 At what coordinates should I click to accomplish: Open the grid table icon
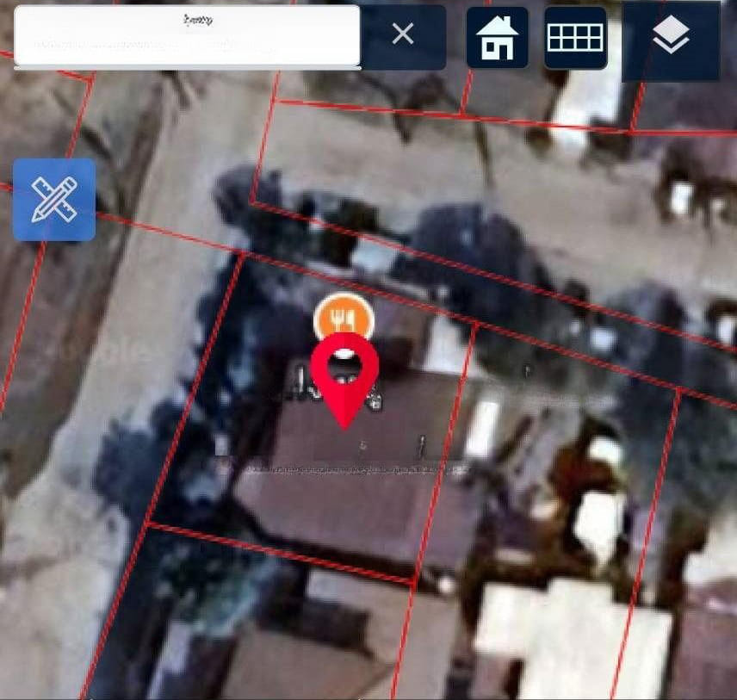575,37
